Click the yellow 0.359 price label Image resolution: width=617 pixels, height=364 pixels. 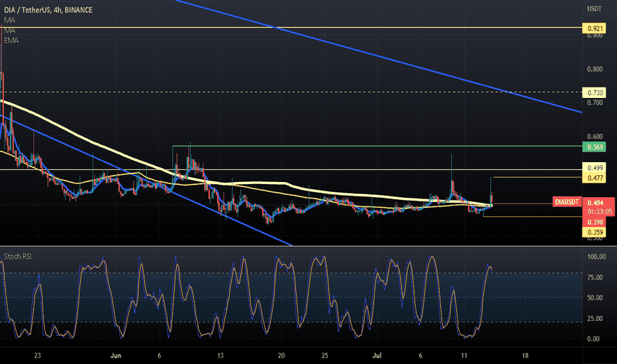click(x=594, y=232)
